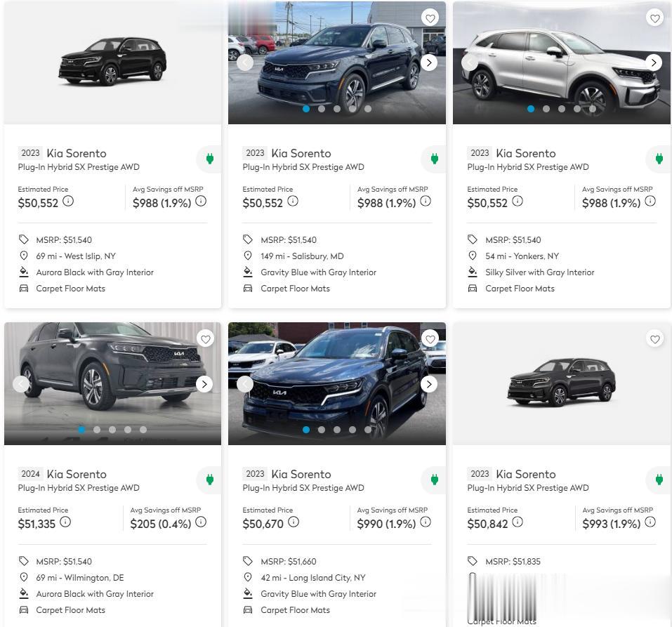Click '69 mi - West Islip, NY' location

76,256
